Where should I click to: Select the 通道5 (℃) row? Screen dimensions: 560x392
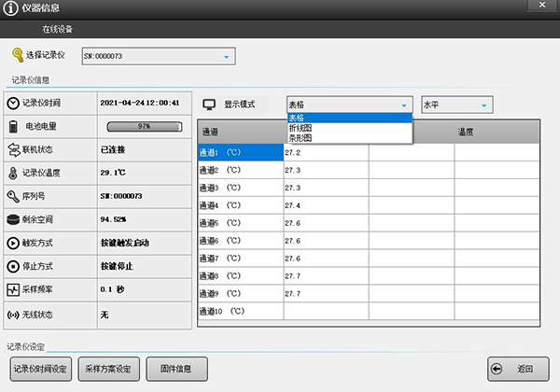click(x=369, y=223)
